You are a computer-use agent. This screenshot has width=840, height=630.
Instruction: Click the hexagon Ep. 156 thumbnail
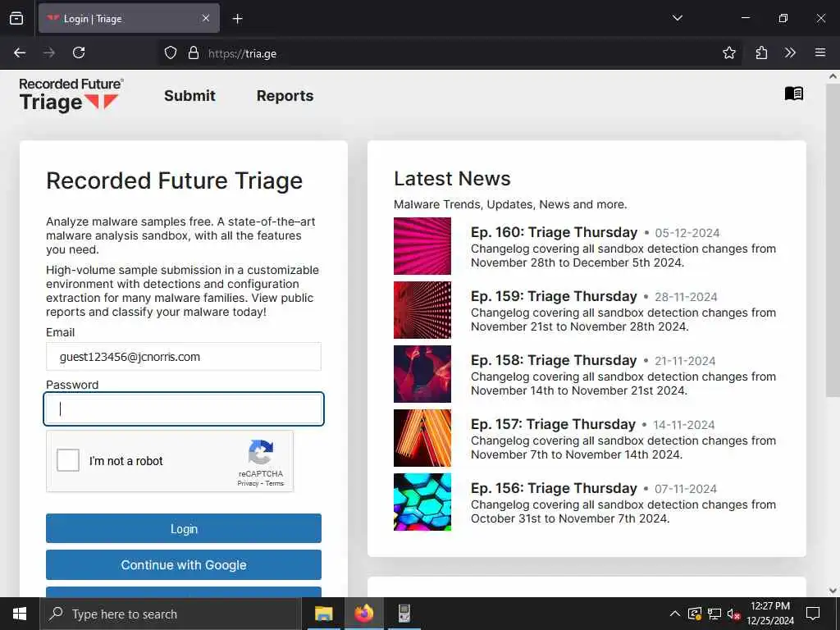click(422, 502)
